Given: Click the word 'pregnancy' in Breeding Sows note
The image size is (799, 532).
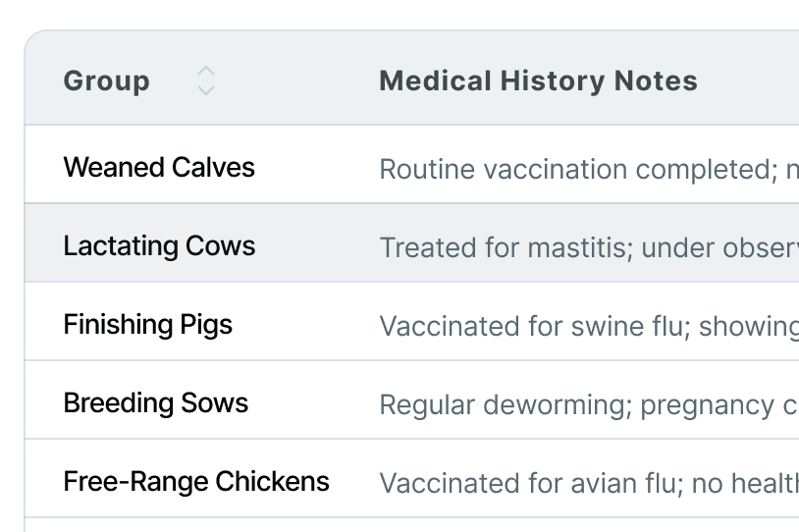Looking at the screenshot, I should pyautogui.click(x=708, y=406).
